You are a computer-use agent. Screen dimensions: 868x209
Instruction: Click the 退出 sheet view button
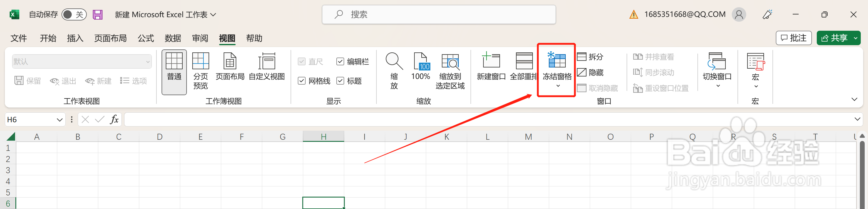tap(63, 81)
